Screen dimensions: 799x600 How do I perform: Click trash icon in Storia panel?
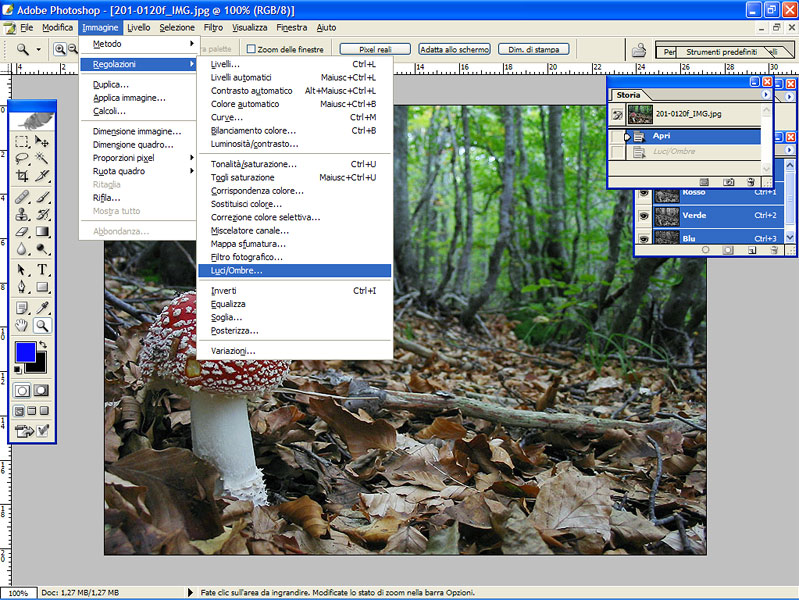click(x=750, y=182)
